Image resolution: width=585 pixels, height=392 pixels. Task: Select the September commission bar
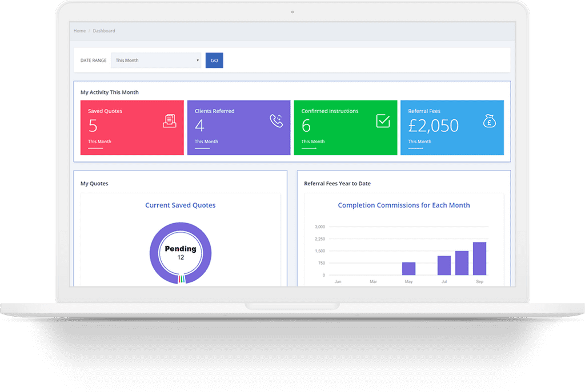click(x=479, y=258)
